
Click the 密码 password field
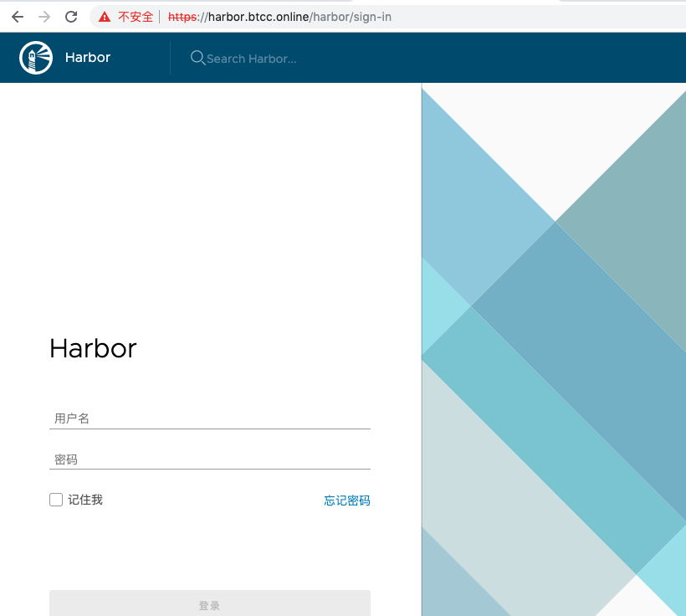[209, 459]
